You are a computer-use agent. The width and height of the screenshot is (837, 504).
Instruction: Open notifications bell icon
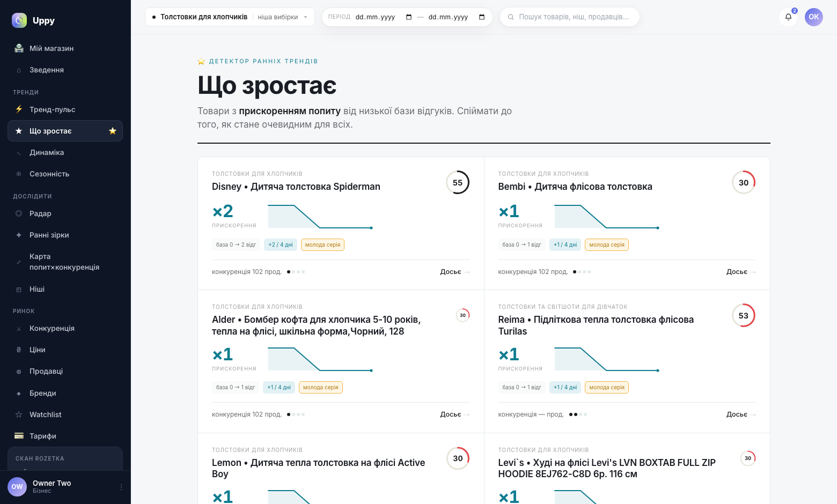pos(788,17)
